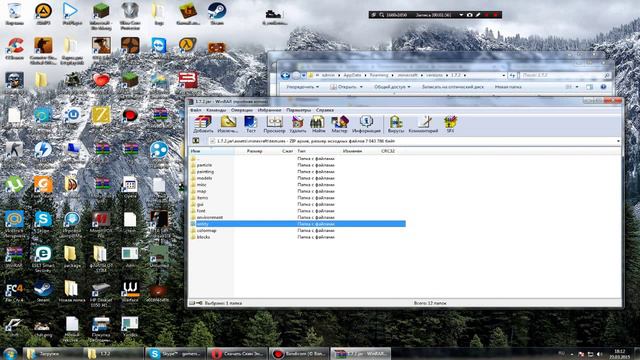Expand the WinRAR address path dropdown
The height and width of the screenshot is (360, 640).
(618, 141)
